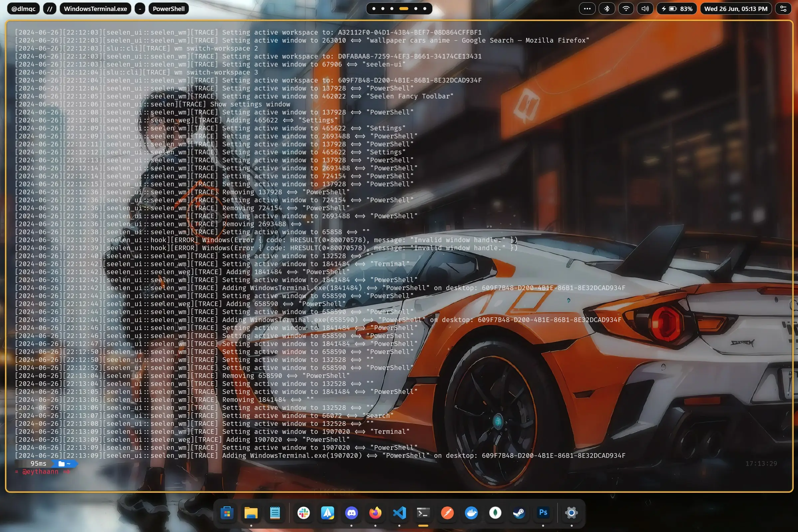Open File Explorer from the dock
Viewport: 798px width, 532px height.
(x=251, y=513)
